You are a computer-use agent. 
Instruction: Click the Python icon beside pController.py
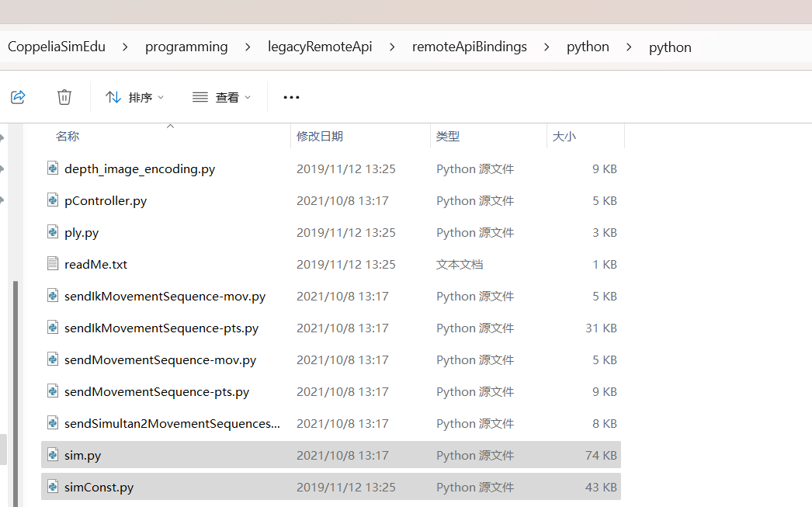52,200
